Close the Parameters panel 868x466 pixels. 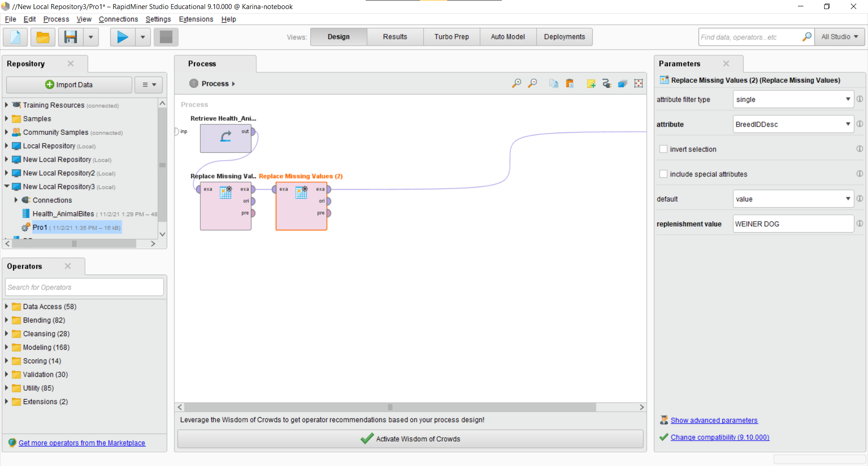click(726, 63)
